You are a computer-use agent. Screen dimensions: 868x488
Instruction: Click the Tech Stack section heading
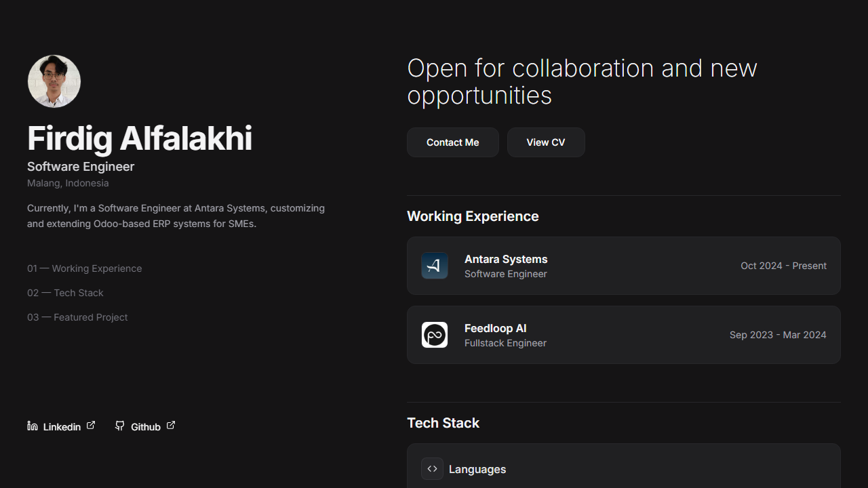pyautogui.click(x=443, y=423)
